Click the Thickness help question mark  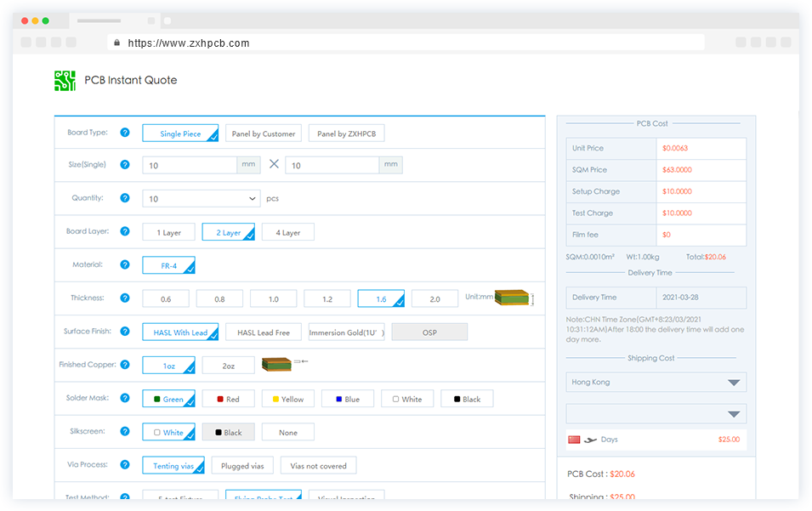125,298
